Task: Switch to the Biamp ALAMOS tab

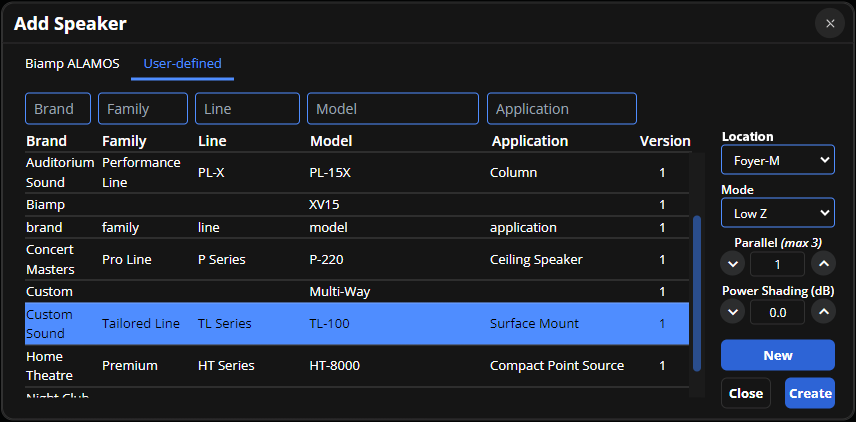Action: tap(72, 64)
